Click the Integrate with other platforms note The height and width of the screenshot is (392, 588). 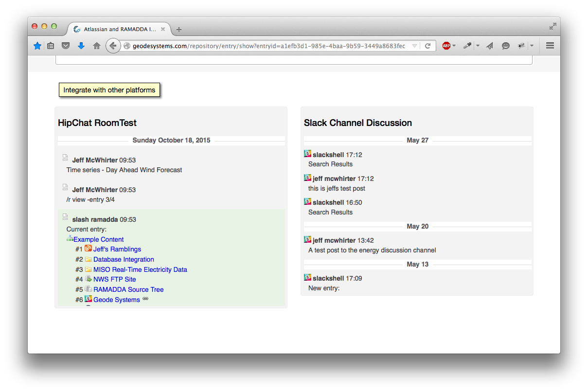[109, 90]
